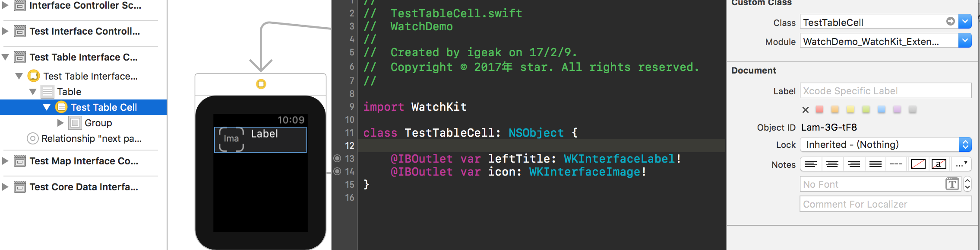Click the arrow button in the Class field
The image size is (980, 250).
click(x=950, y=21)
